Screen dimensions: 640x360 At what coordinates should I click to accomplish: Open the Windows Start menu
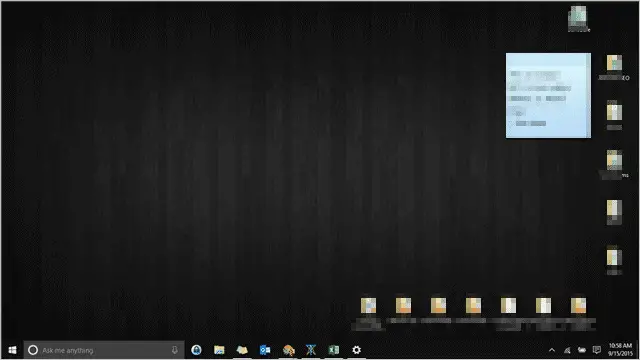pos(12,350)
